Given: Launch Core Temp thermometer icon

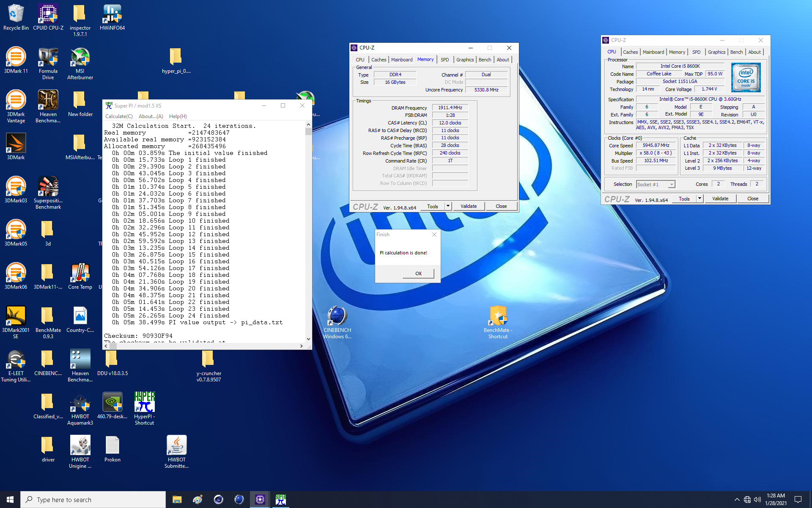Looking at the screenshot, I should tap(80, 276).
